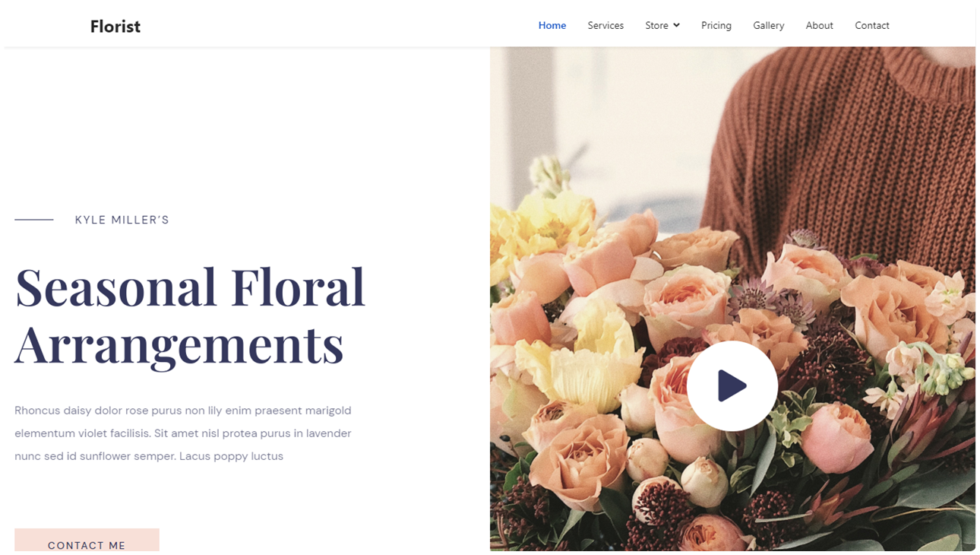Navigate to the Contact page

click(x=872, y=25)
